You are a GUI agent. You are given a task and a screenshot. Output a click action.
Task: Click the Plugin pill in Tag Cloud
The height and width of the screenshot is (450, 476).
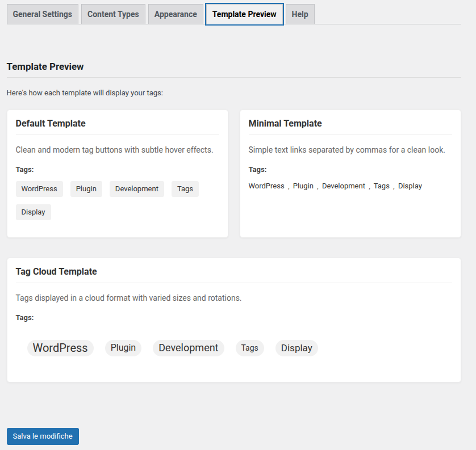click(123, 348)
